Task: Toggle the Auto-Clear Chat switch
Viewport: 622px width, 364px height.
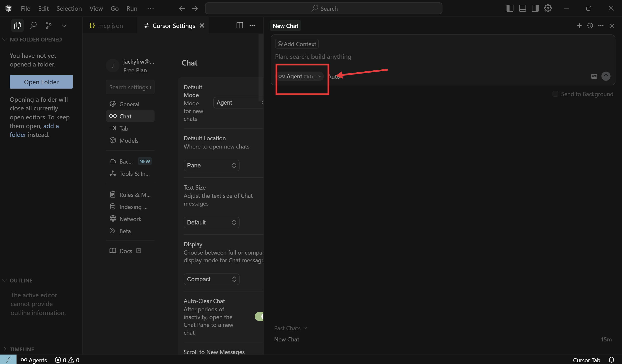Action: tap(259, 316)
